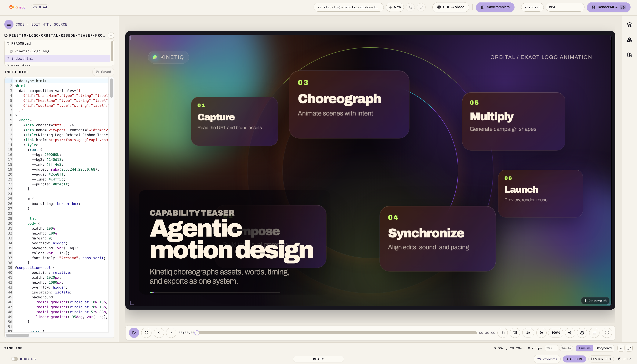Zoom in the preview canvas
Screen dimensions: 637x364
point(570,333)
